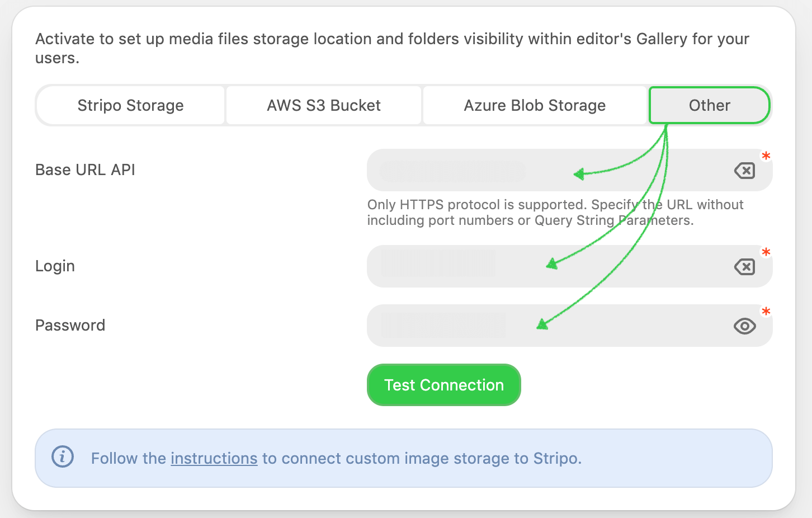
Task: Click the Password field label
Action: point(70,326)
